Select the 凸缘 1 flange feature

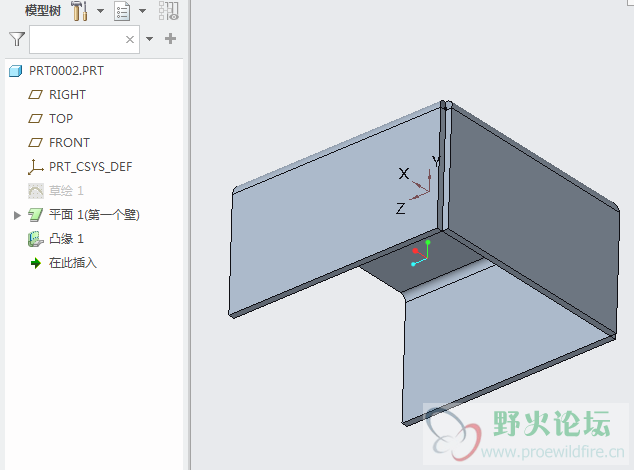(66, 239)
